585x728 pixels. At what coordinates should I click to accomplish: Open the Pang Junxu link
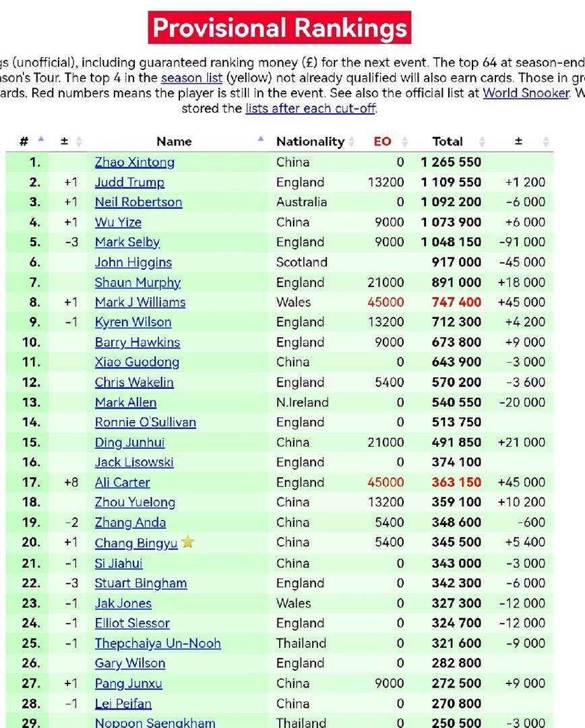(x=129, y=684)
